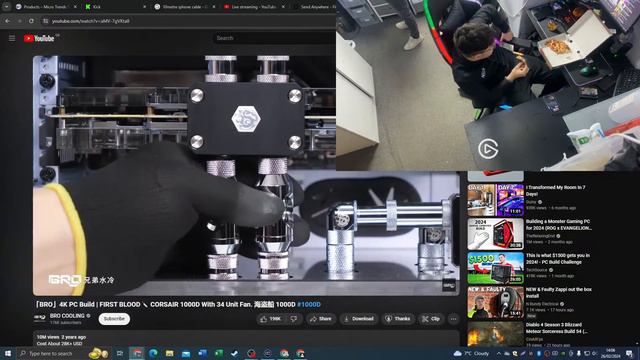Reload the current page
Screen dimensions: 640x360
pyautogui.click(x=31, y=21)
